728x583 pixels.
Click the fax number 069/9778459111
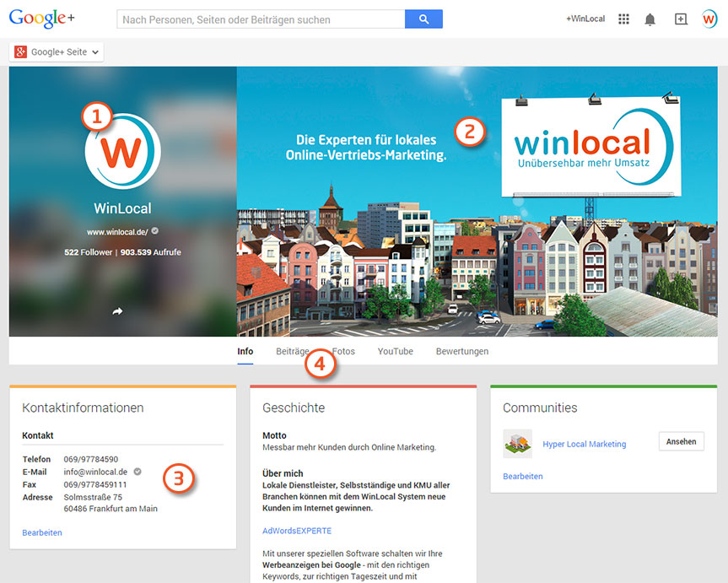pyautogui.click(x=95, y=484)
